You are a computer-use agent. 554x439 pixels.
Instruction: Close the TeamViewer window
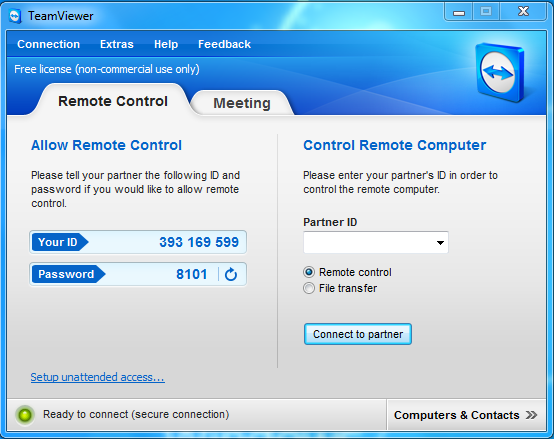[523, 12]
